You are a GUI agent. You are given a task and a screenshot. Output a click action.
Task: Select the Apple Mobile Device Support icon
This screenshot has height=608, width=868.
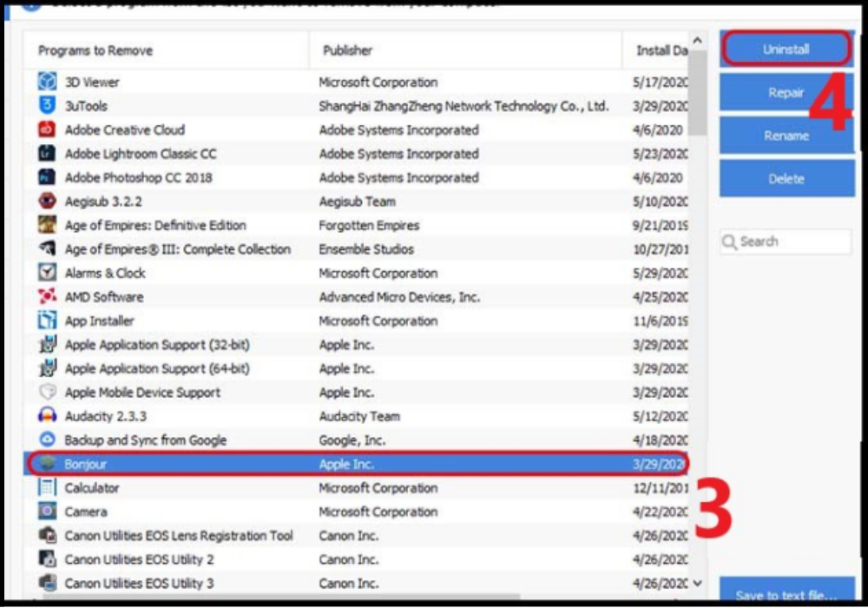[47, 392]
